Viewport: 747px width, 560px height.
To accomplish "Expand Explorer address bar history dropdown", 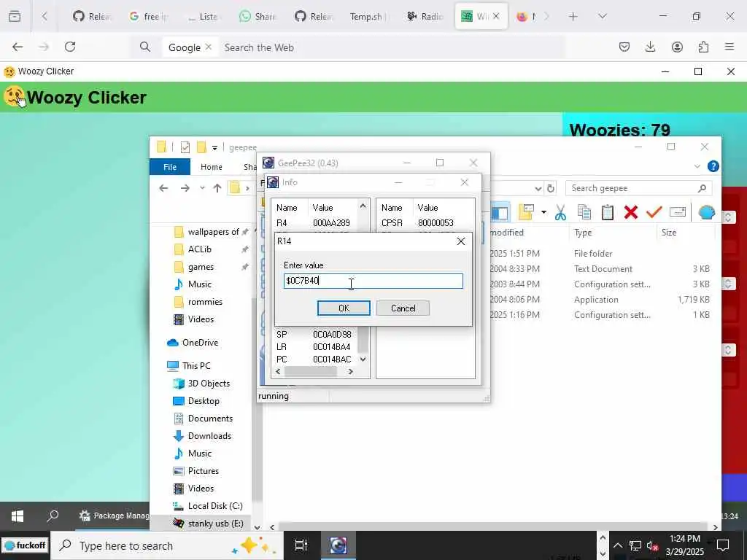I will tap(538, 189).
